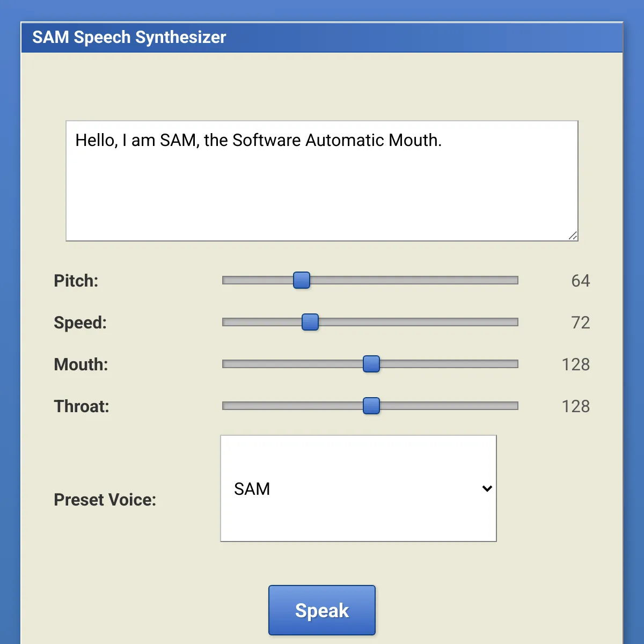Click the Throat: label
This screenshot has width=644, height=644.
click(x=82, y=406)
